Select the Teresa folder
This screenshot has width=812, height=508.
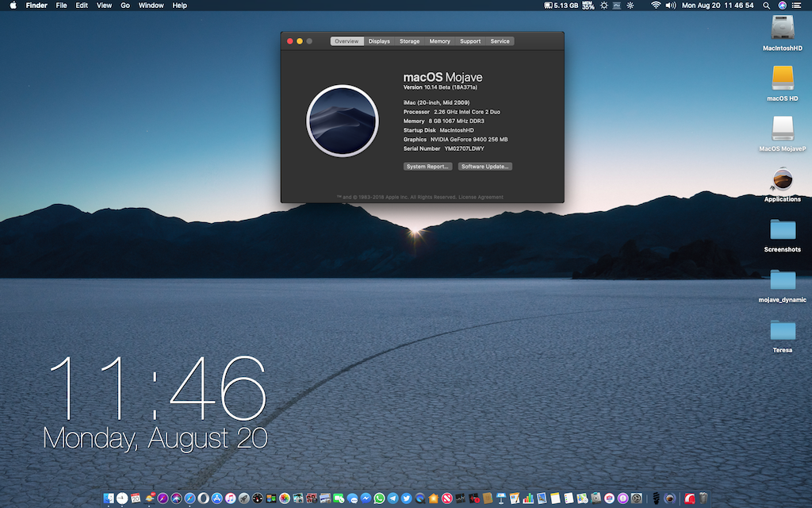click(783, 330)
